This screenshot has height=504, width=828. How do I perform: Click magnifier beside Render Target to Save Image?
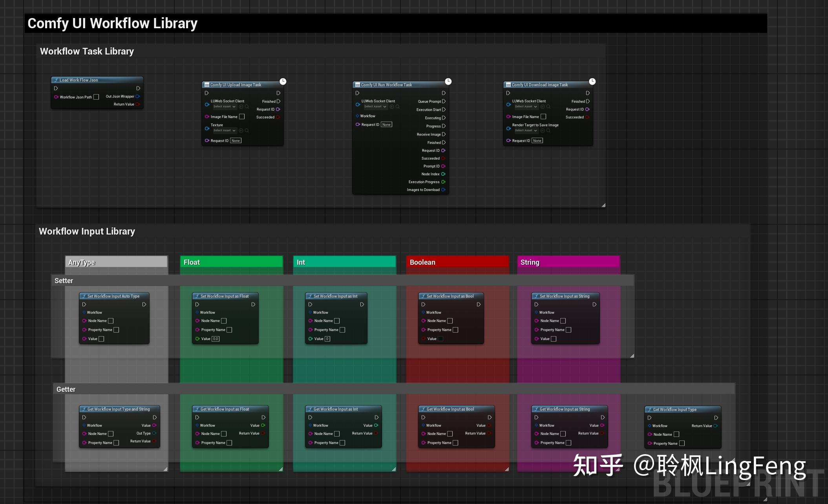point(548,131)
